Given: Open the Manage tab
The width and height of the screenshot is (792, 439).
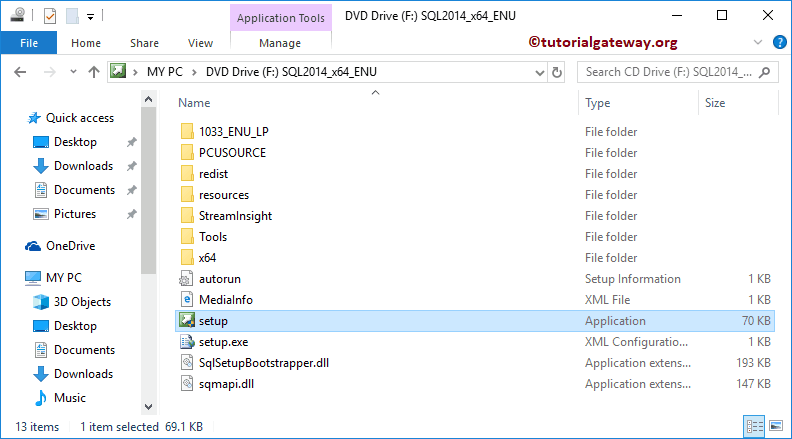Looking at the screenshot, I should point(280,43).
